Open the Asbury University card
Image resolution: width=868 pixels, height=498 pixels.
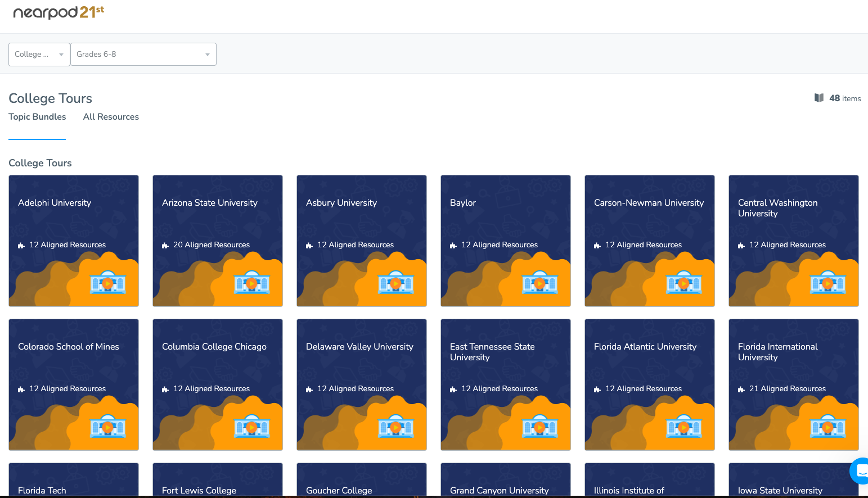[x=362, y=241]
